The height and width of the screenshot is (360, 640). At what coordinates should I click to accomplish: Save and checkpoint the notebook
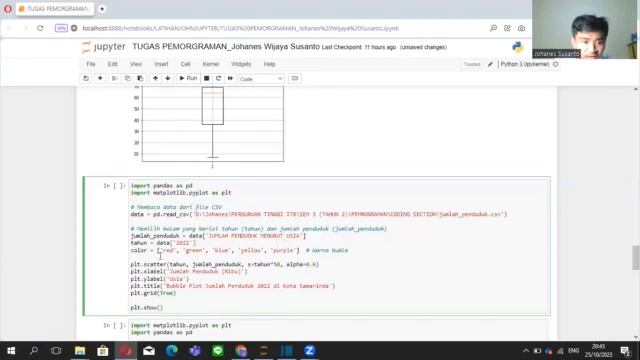coord(86,78)
